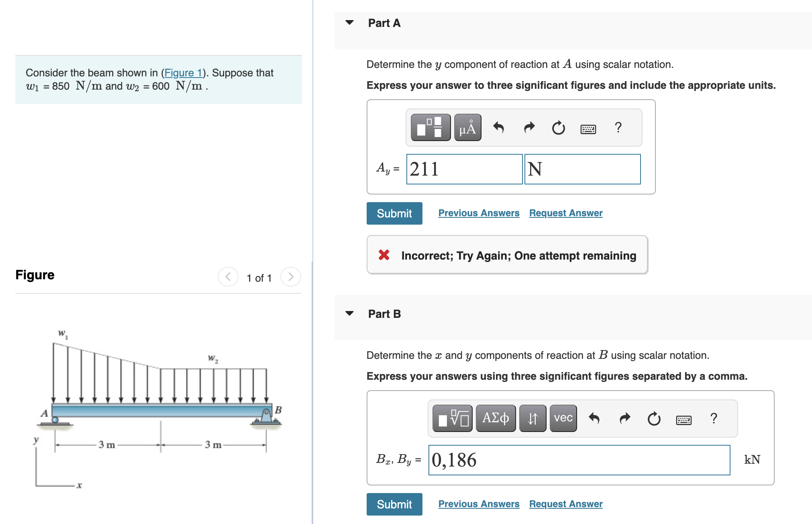The image size is (812, 524).
Task: Reset the Part B answer field via circular reset icon
Action: [654, 418]
